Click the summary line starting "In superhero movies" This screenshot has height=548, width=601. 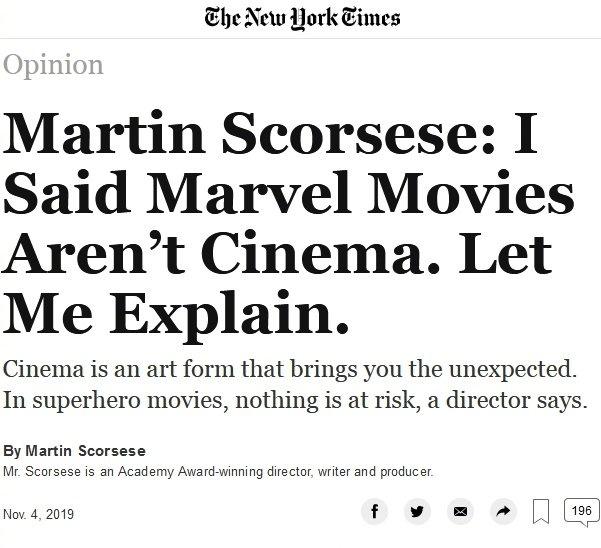coord(294,400)
